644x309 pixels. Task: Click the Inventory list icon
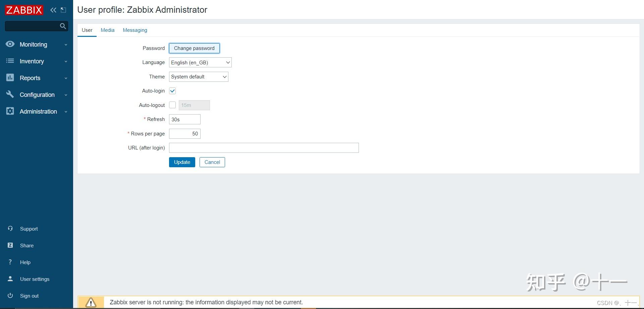coord(10,61)
